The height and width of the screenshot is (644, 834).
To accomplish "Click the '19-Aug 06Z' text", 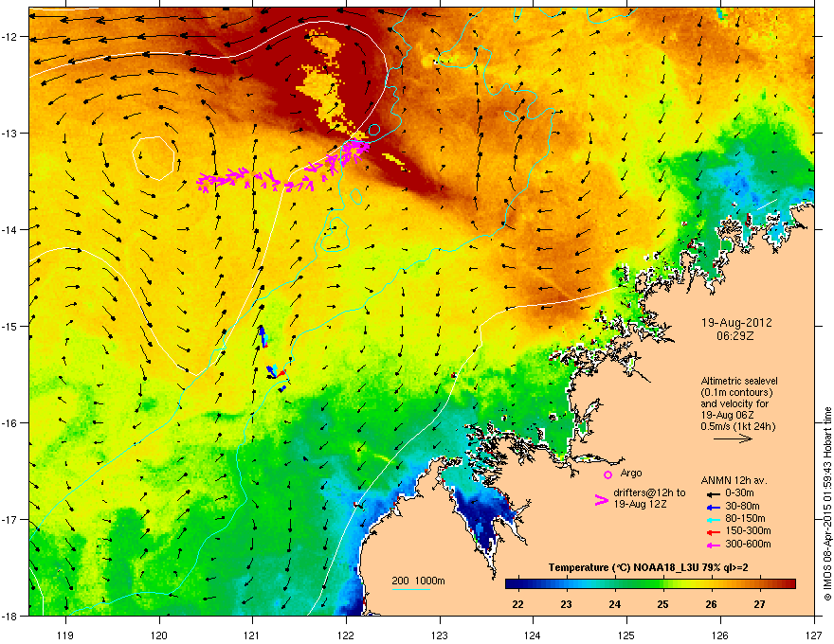I will coord(727,416).
